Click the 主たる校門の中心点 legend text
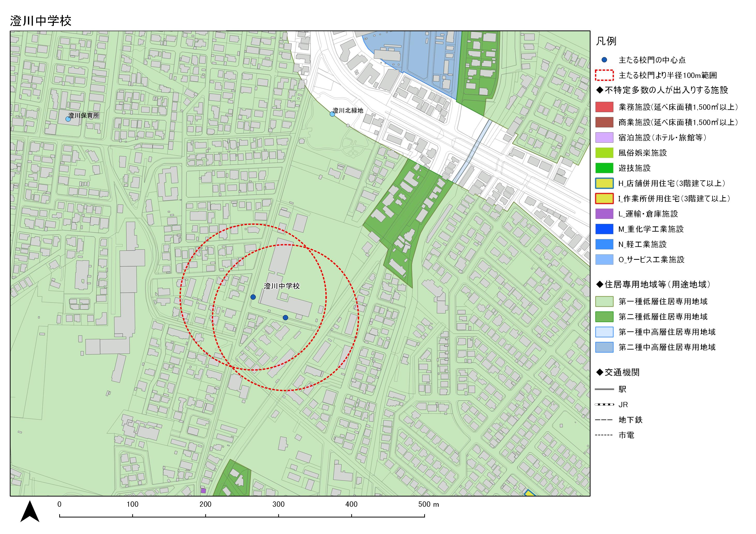 click(x=652, y=60)
